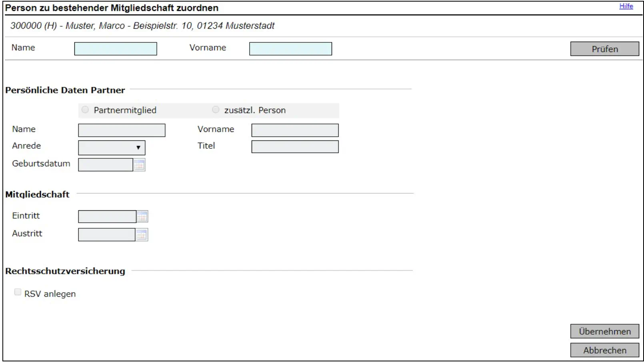Select the Partnermitglied radio button
Screen dimensions: 644x363
tap(85, 110)
